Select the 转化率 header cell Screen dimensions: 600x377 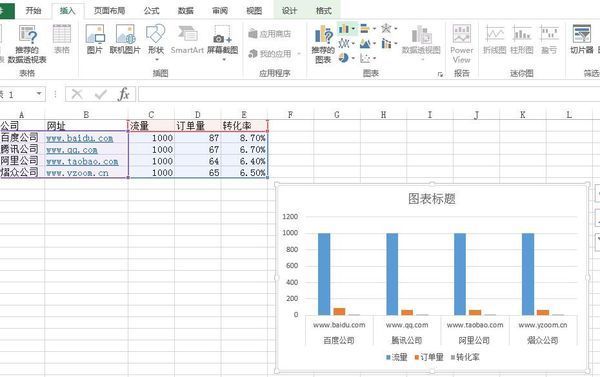(244, 126)
